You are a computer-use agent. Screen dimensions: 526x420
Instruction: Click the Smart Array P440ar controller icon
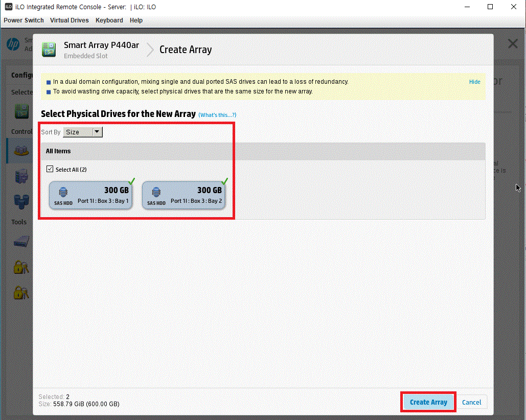[x=49, y=50]
